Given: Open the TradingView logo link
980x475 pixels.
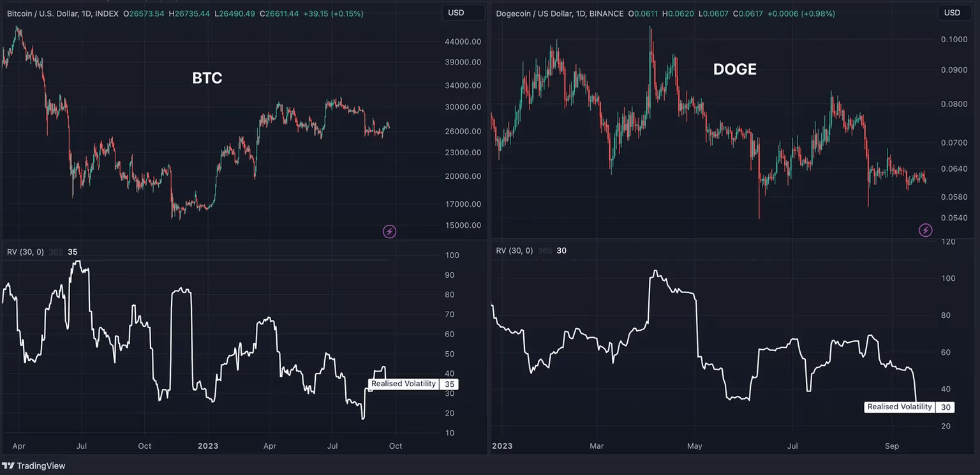Looking at the screenshot, I should [34, 466].
